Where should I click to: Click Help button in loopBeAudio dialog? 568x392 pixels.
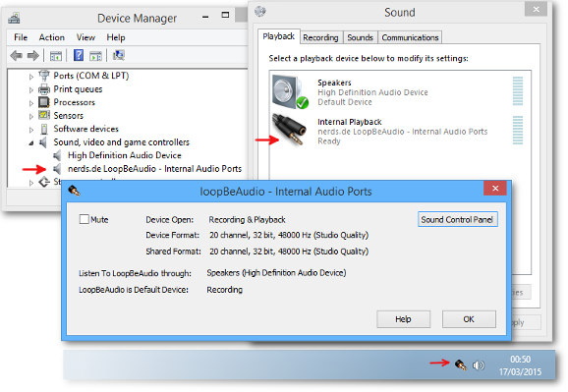[x=403, y=319]
